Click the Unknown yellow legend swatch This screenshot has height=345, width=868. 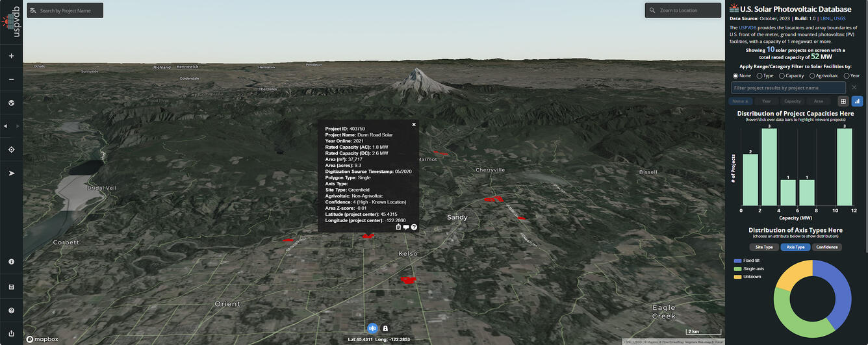coord(737,277)
